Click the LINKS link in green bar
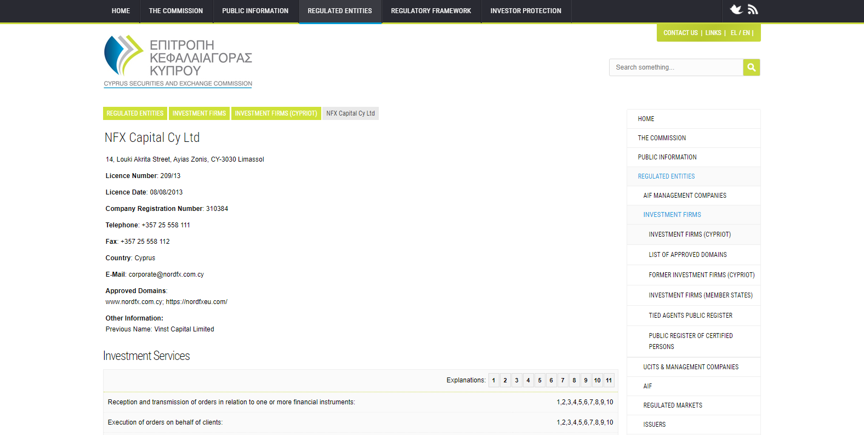The width and height of the screenshot is (864, 435). pyautogui.click(x=713, y=33)
